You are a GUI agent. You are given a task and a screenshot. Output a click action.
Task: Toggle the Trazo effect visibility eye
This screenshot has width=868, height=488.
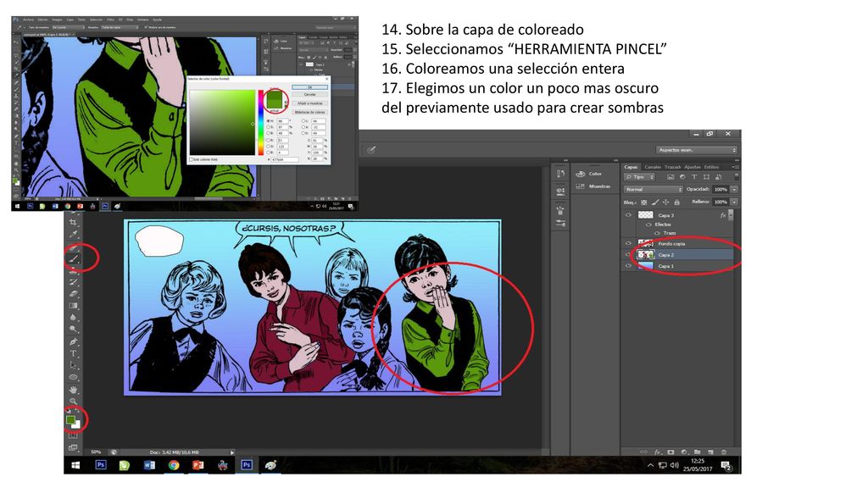(657, 233)
